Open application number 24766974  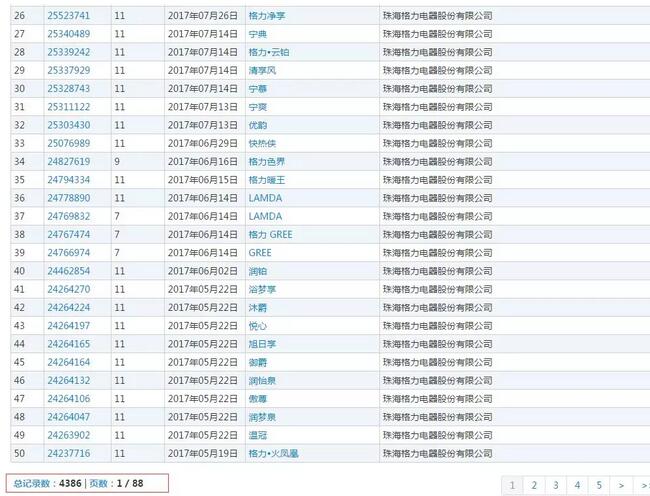click(68, 253)
